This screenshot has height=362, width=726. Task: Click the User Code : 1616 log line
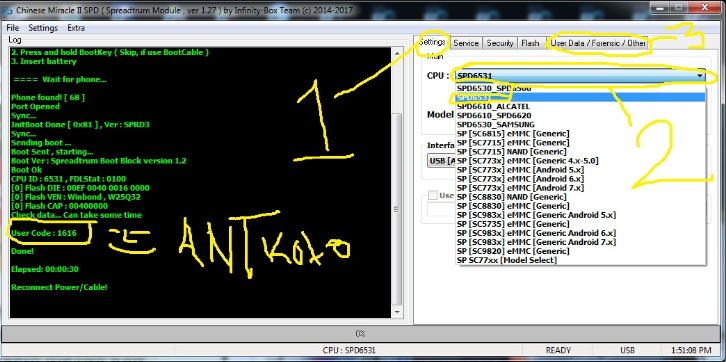[x=44, y=233]
